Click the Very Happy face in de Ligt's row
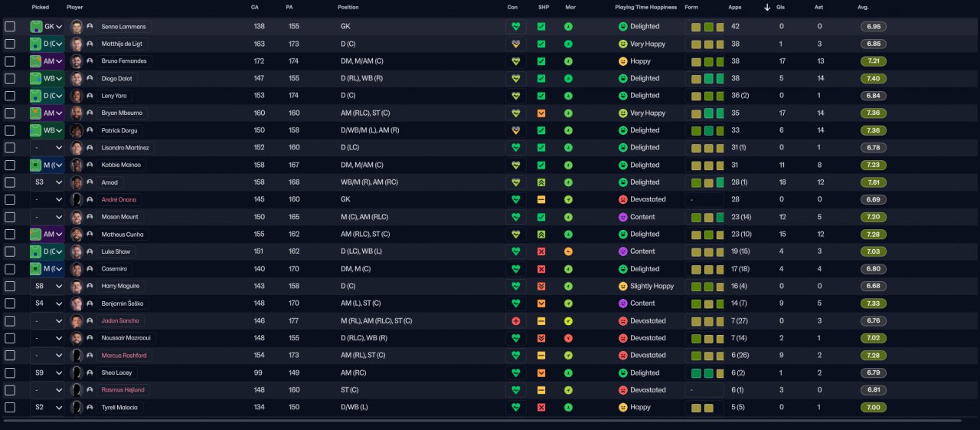 (x=623, y=44)
